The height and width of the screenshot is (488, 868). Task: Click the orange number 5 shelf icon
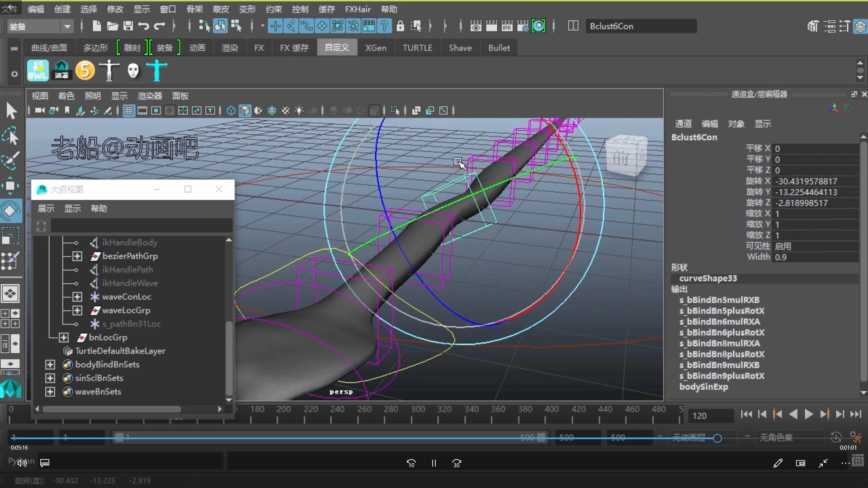pos(85,71)
